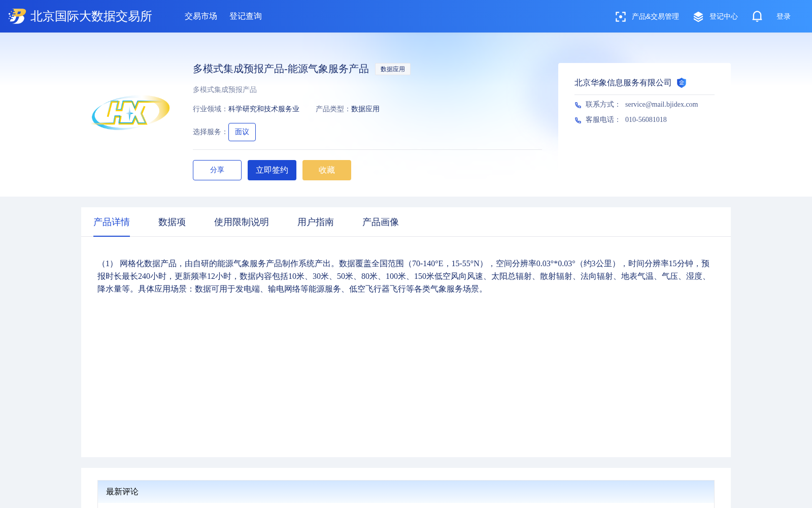Click phone icon beside 联系方式
The image size is (812, 508).
click(578, 105)
